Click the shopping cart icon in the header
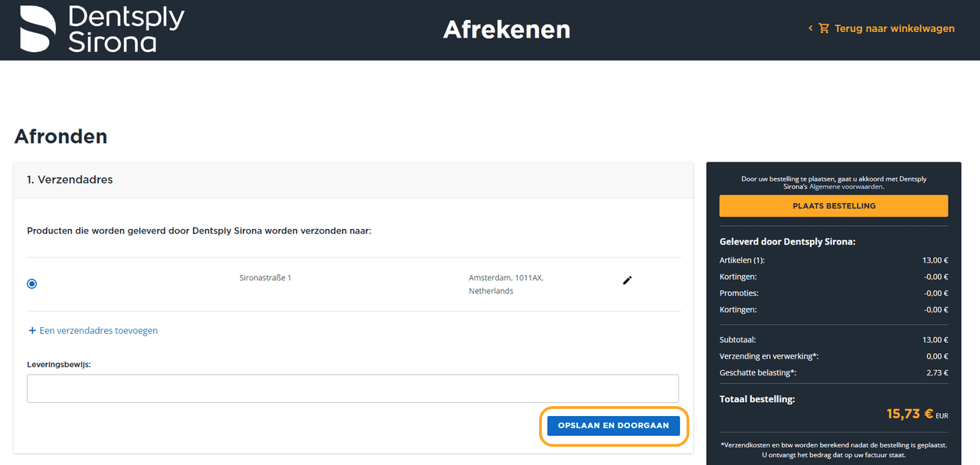The width and height of the screenshot is (980, 465). pos(823,28)
